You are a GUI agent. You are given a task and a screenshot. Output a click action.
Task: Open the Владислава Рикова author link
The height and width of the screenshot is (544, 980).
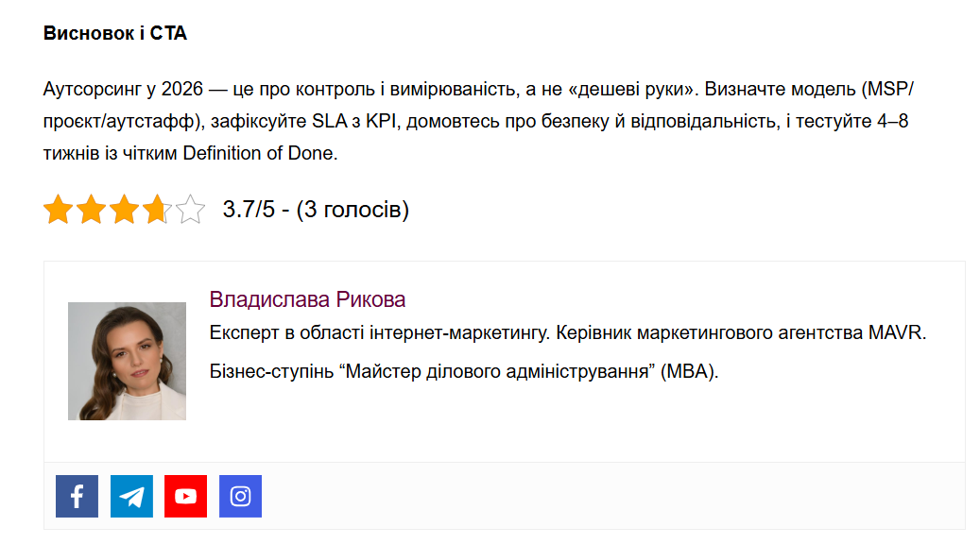307,298
